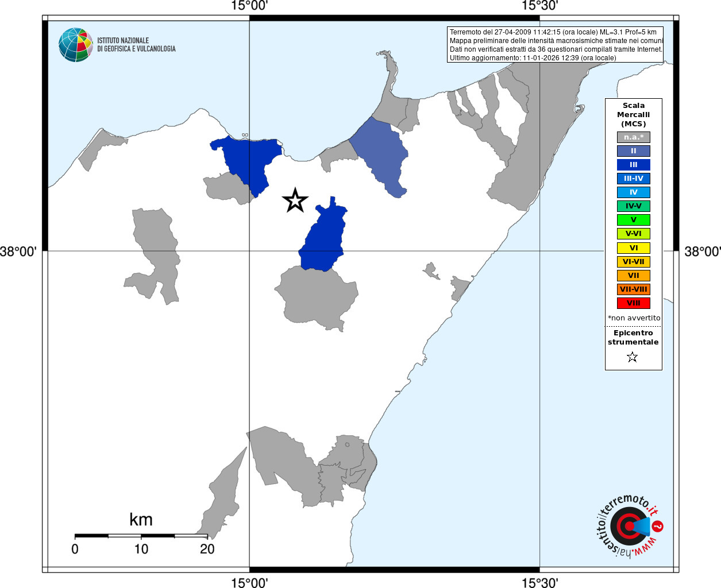Click the INGV globe logo
The height and width of the screenshot is (588, 721).
[75, 45]
